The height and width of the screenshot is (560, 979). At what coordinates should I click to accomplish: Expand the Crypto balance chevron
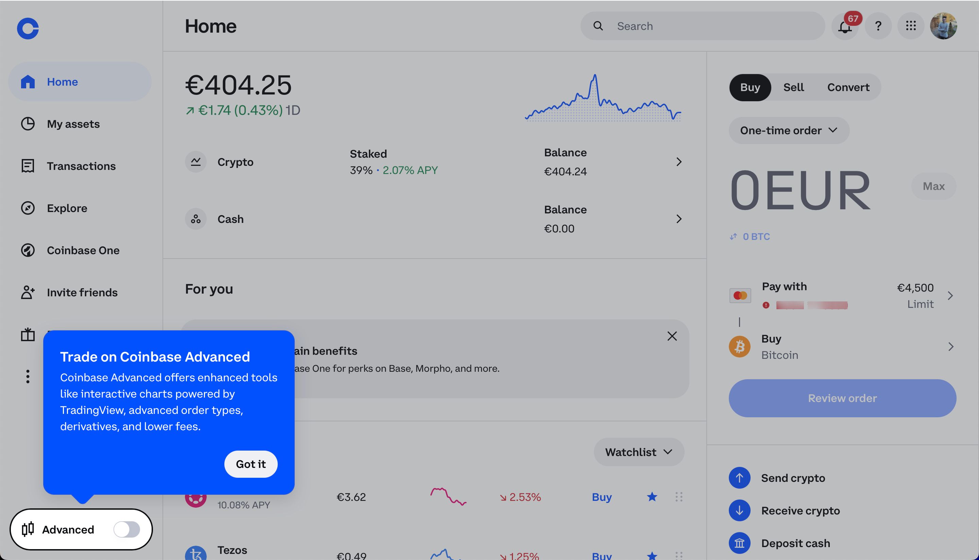click(679, 161)
